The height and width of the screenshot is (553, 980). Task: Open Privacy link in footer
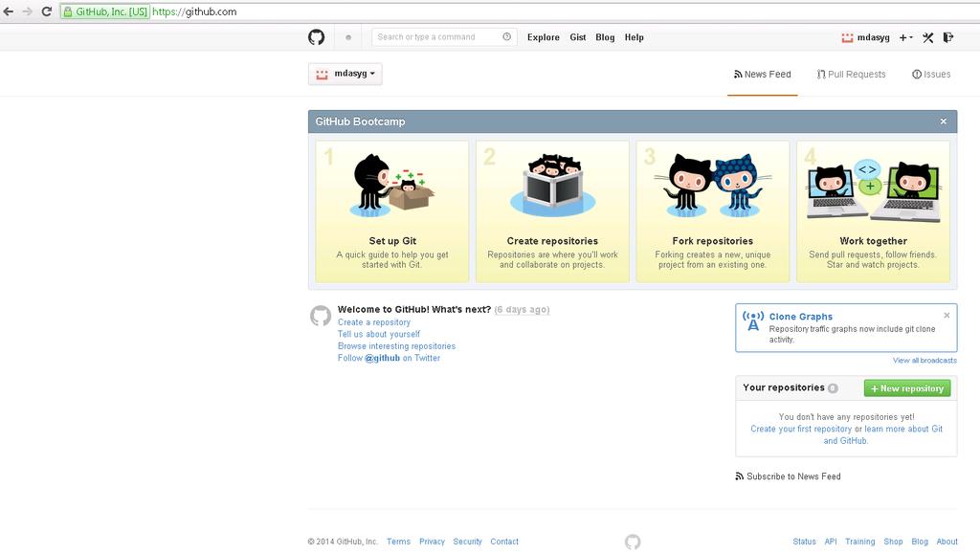pyautogui.click(x=432, y=542)
